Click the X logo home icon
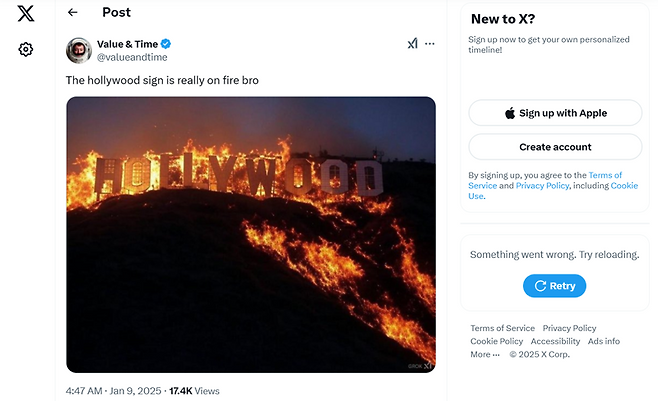658x401 pixels. [26, 13]
